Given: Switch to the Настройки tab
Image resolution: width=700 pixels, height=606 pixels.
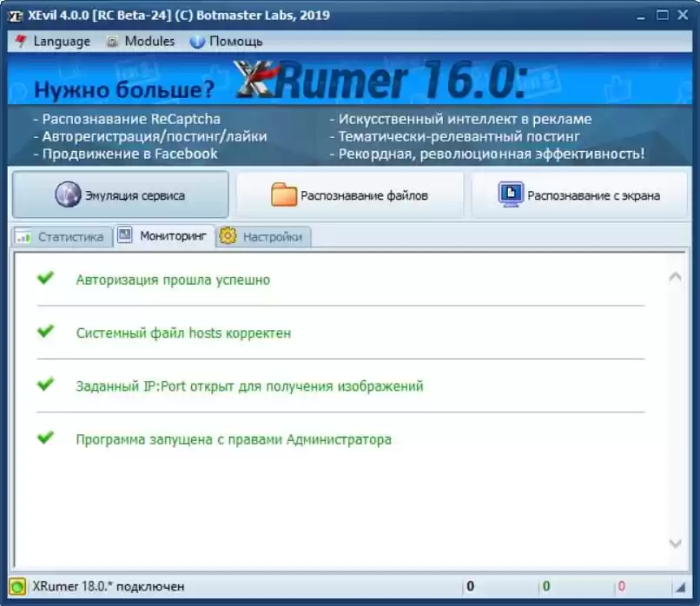Looking at the screenshot, I should (263, 236).
